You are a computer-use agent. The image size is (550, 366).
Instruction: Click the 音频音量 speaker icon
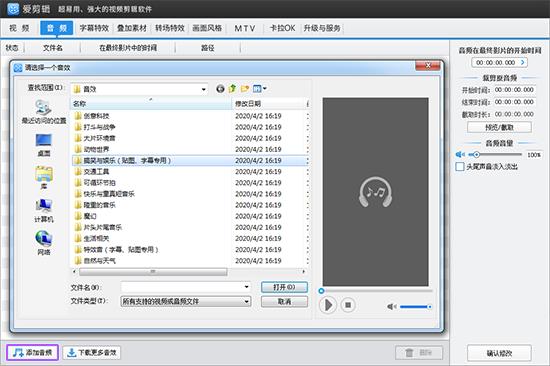coord(460,154)
